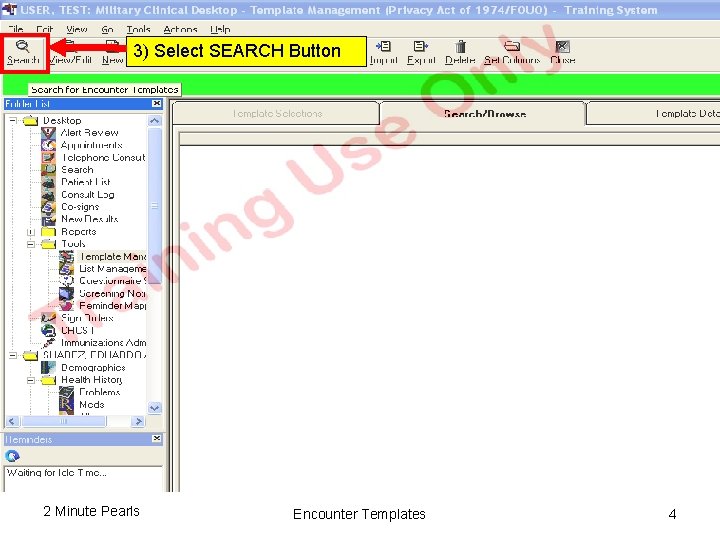Screen dimensions: 720x540
Task: Close the Folder List panel
Action: point(157,104)
